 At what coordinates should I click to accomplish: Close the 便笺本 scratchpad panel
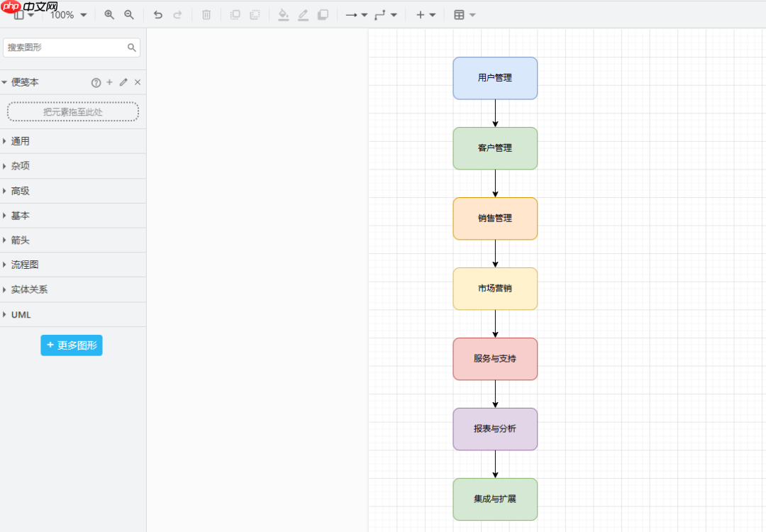tap(138, 83)
